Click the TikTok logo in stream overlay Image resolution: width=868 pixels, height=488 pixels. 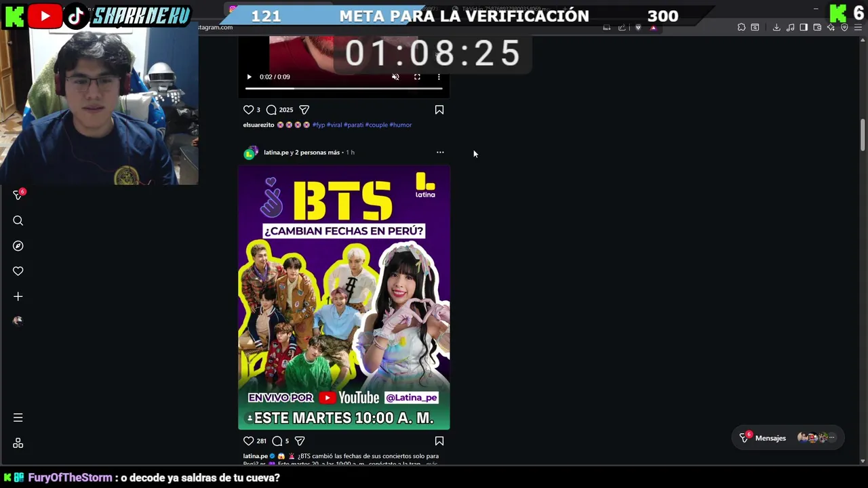click(x=77, y=16)
